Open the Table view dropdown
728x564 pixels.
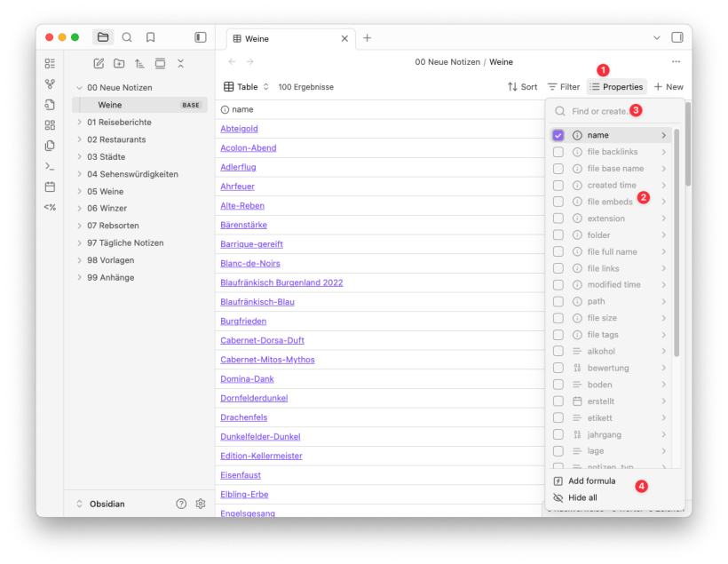click(x=246, y=87)
